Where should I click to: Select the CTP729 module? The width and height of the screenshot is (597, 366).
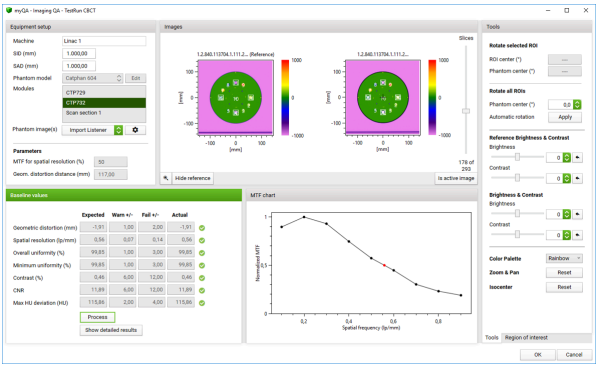(x=104, y=93)
